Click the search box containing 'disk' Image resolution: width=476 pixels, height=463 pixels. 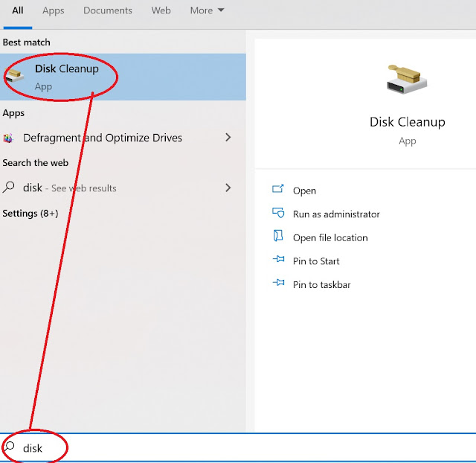click(x=238, y=448)
